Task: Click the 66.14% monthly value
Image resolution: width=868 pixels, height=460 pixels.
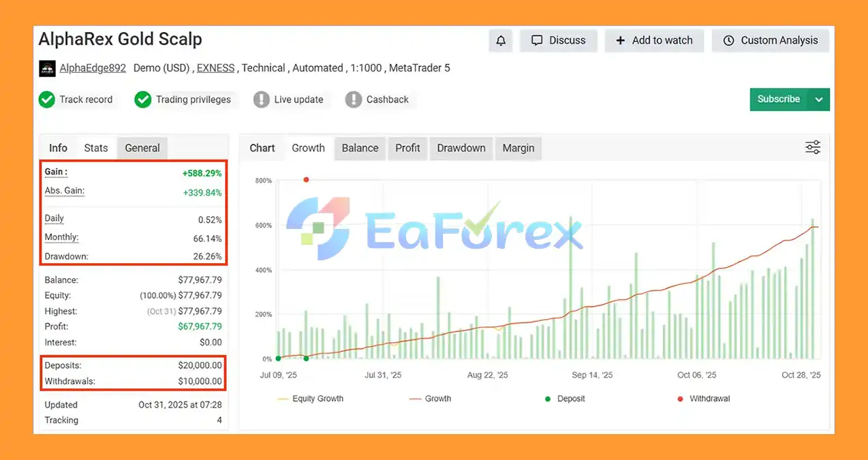Action: [x=208, y=239]
